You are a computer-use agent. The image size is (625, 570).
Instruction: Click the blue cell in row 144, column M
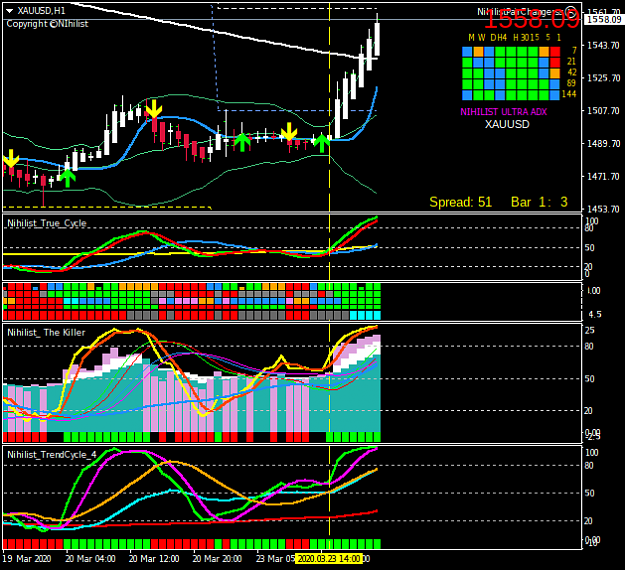pos(467,95)
